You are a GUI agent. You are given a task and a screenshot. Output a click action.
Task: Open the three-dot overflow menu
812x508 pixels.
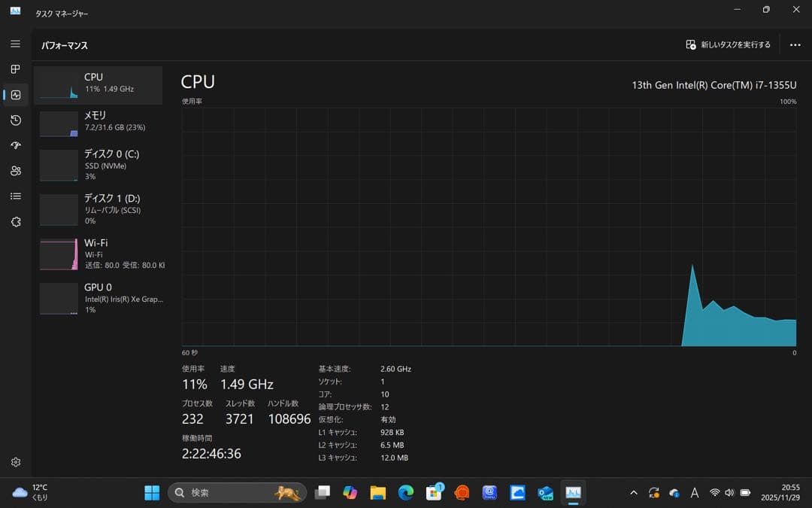click(x=795, y=44)
